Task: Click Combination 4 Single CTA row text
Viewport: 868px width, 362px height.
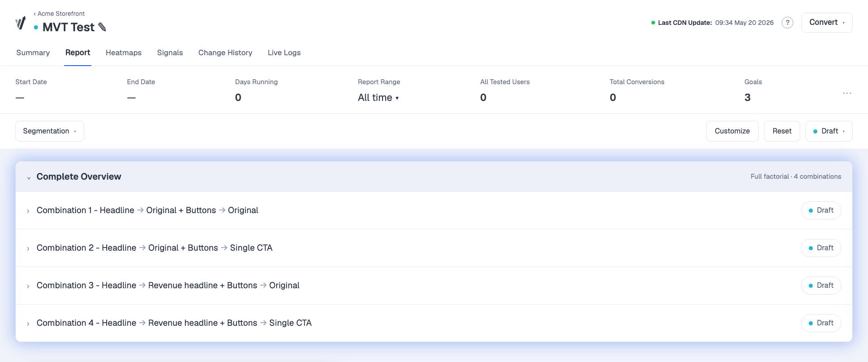Action: coord(174,323)
